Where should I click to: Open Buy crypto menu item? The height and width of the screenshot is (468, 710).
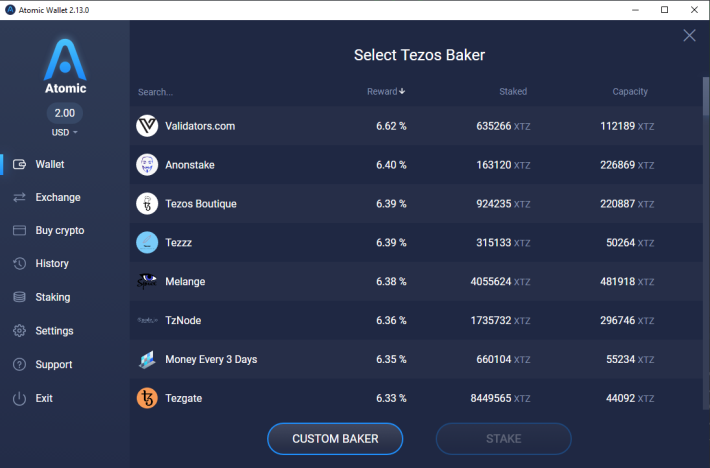point(60,230)
